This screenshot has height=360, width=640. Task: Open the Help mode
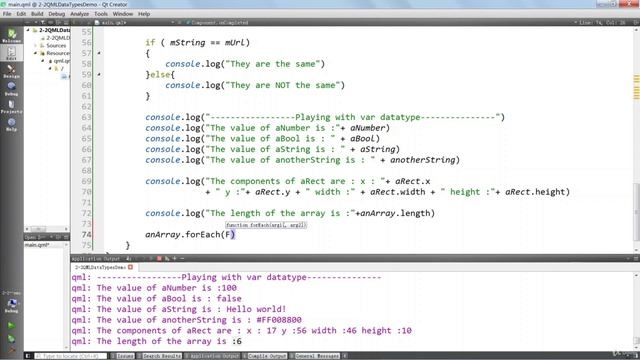click(11, 124)
